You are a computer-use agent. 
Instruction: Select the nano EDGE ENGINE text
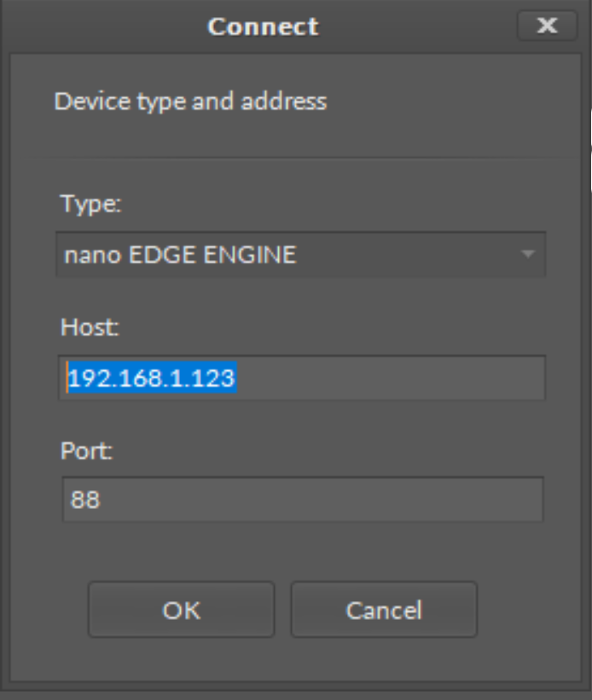pos(181,254)
